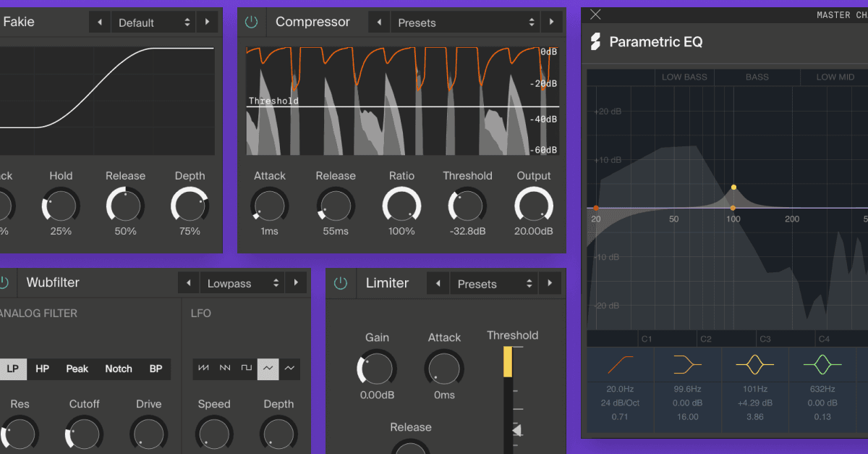Select the Notch filter type in Wubfilter
The height and width of the screenshot is (454, 868).
118,369
